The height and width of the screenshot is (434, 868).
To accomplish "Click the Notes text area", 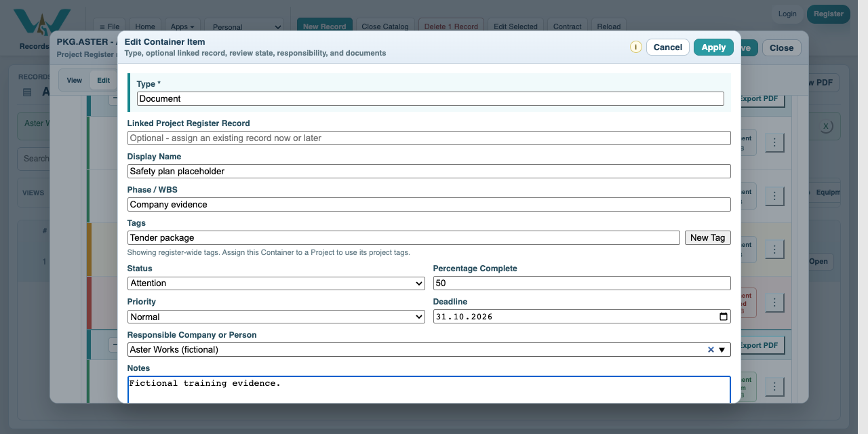I will pyautogui.click(x=429, y=390).
